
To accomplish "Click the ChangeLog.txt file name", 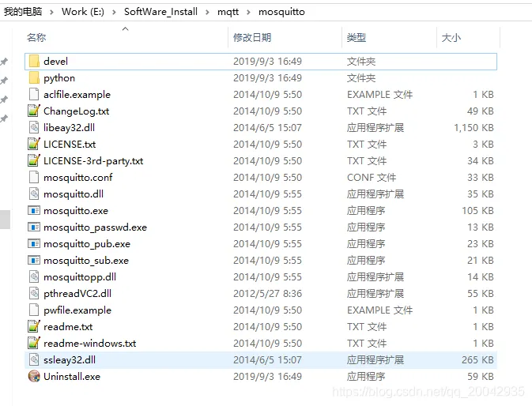I will [77, 111].
